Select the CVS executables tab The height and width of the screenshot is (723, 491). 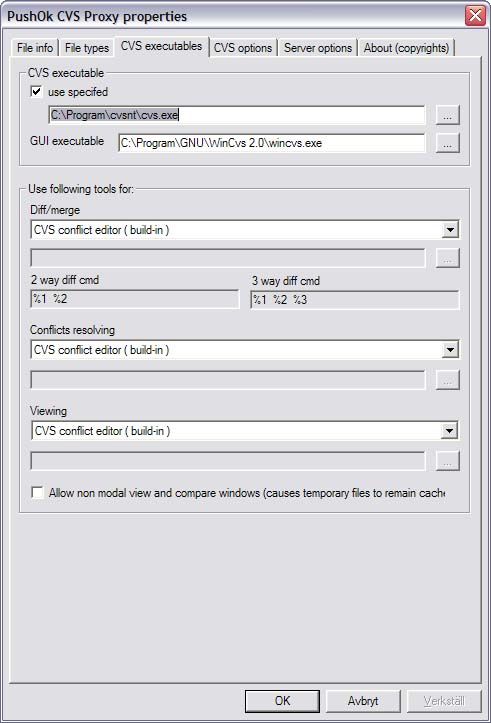(x=161, y=46)
